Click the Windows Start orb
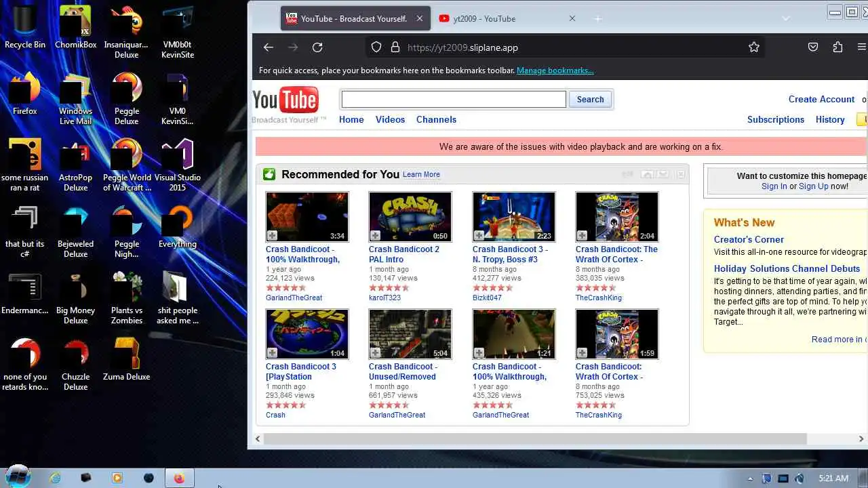 (x=18, y=476)
